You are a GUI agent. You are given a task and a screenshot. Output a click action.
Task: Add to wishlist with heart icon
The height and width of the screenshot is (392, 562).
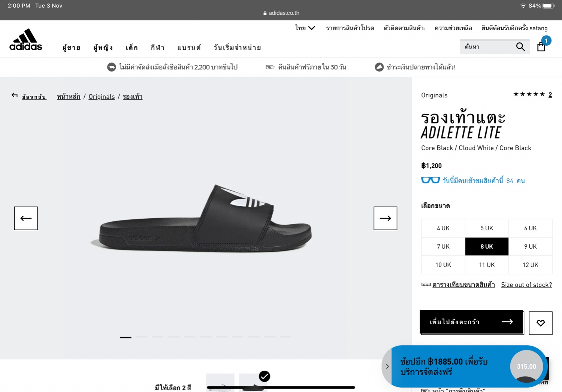[x=540, y=323]
